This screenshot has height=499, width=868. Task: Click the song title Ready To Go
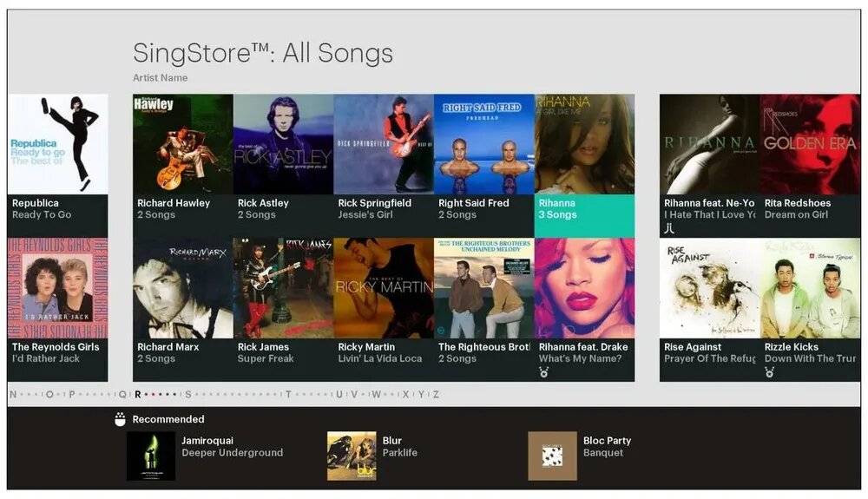tap(42, 214)
